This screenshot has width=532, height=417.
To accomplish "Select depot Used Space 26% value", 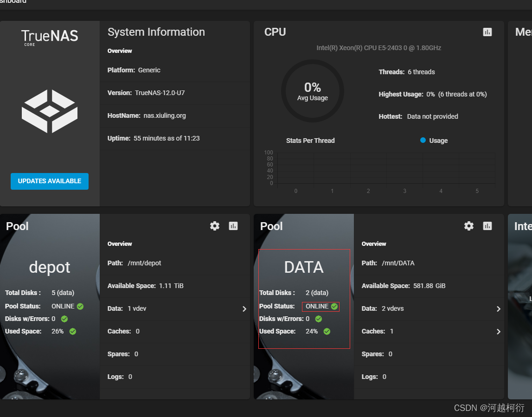I will click(x=58, y=332).
